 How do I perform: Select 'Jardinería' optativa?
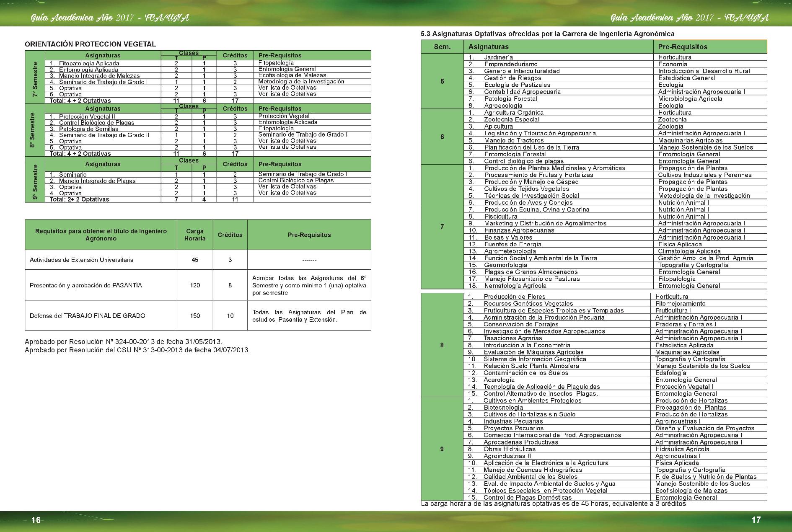498,57
